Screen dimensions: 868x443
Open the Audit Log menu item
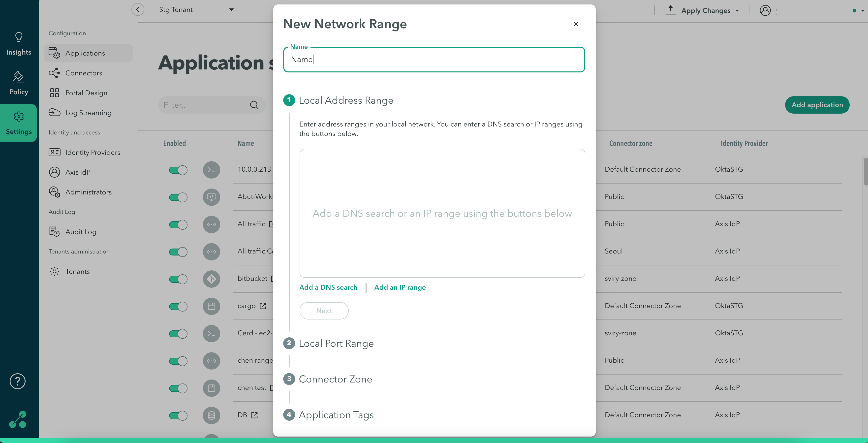tap(81, 232)
